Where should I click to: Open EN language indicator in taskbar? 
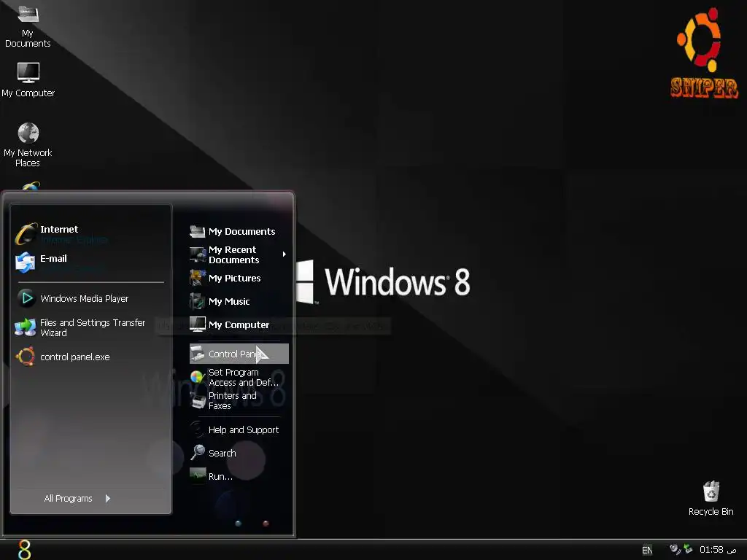click(647, 550)
